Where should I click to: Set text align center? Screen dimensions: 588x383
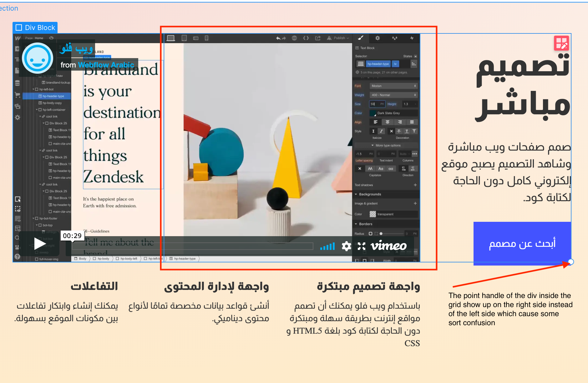coord(388,122)
